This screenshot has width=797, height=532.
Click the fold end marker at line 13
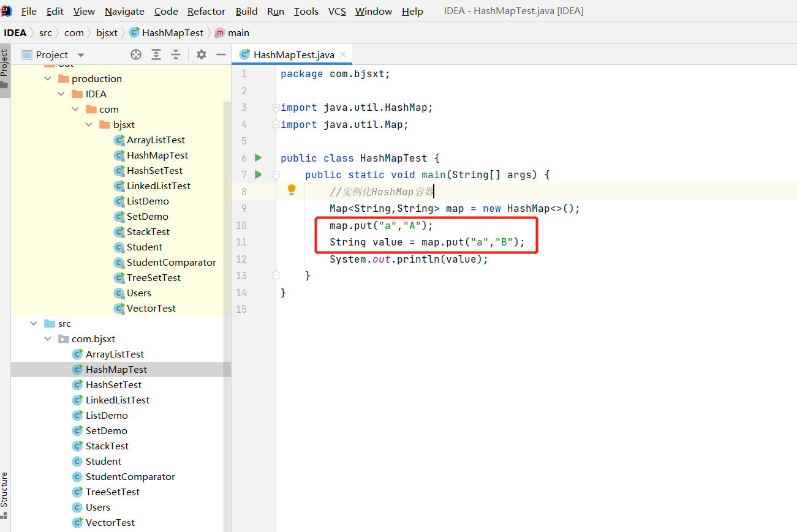pos(276,275)
